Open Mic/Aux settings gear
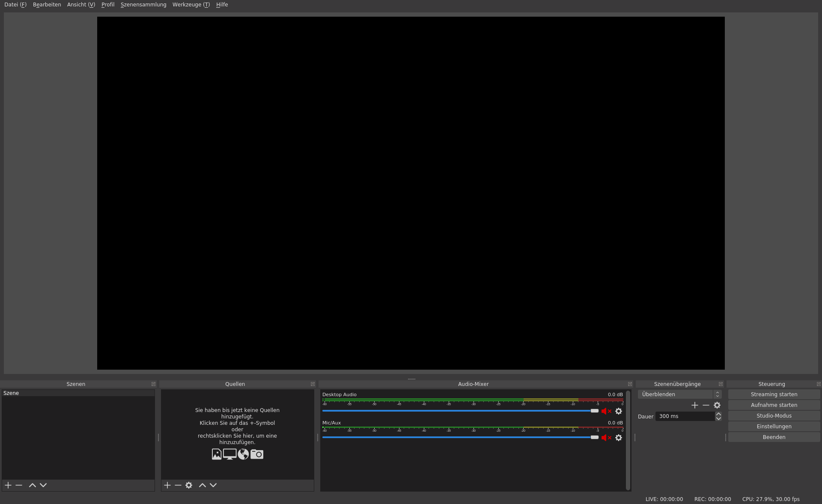The image size is (822, 504). (x=619, y=438)
